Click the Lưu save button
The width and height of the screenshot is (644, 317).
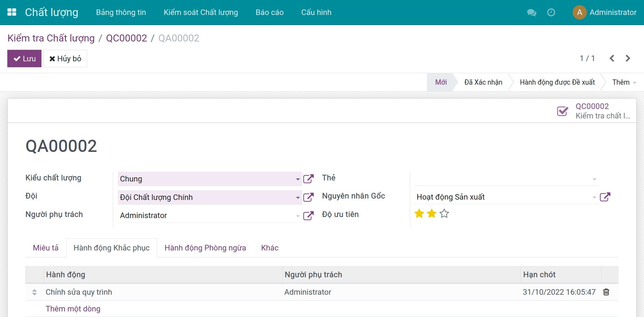pyautogui.click(x=24, y=59)
